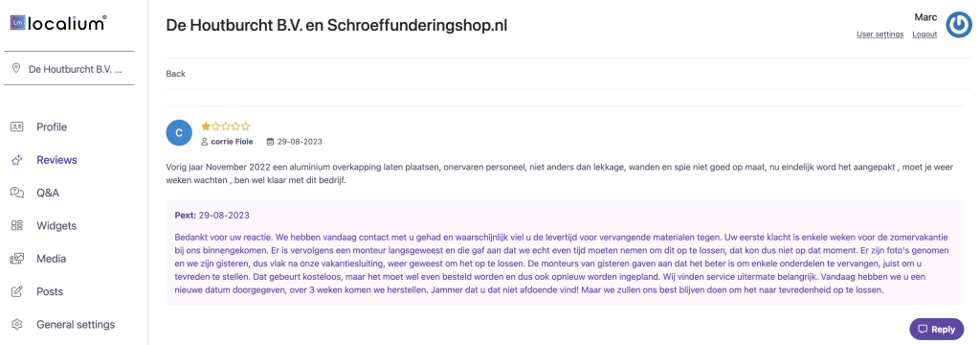This screenshot has width=980, height=345.
Task: Go to Widgets page
Action: [x=56, y=226]
